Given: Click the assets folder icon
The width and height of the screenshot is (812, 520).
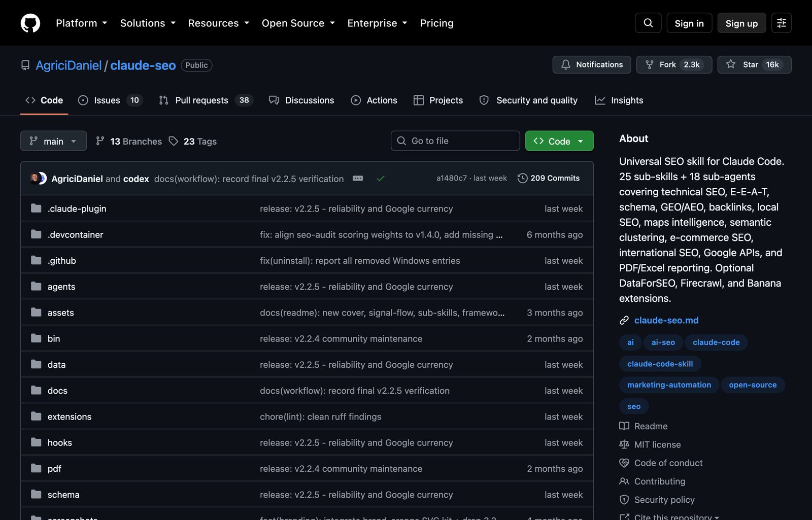Looking at the screenshot, I should tap(36, 313).
